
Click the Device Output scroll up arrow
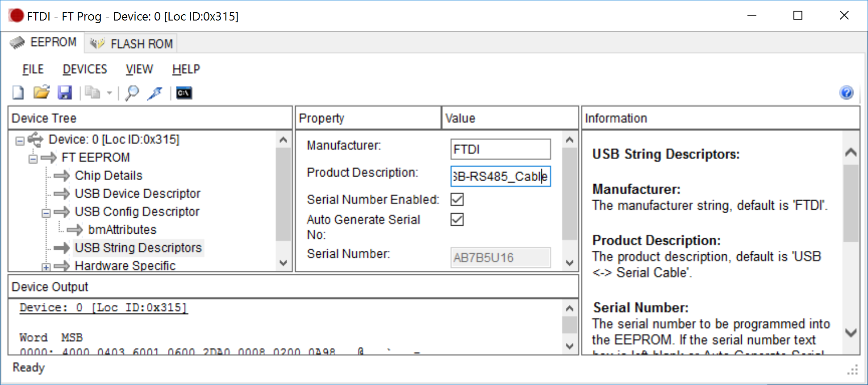click(x=569, y=308)
